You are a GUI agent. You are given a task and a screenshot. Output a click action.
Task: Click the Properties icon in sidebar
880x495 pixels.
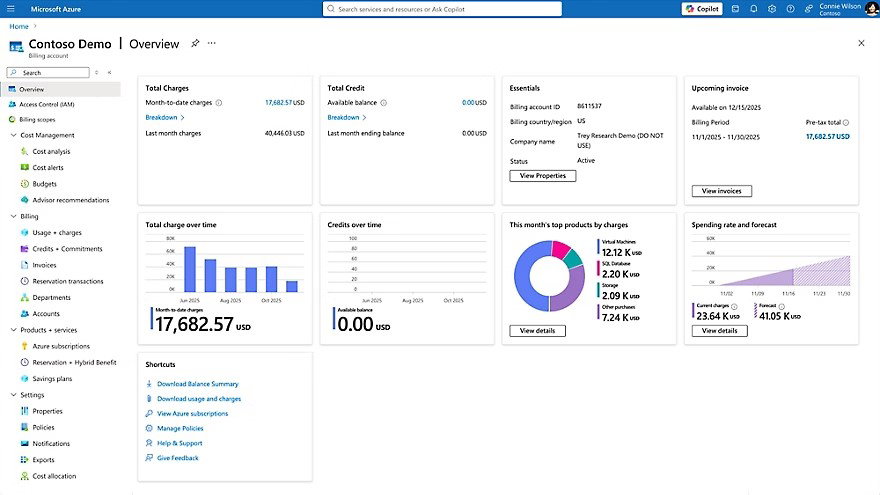coord(25,411)
